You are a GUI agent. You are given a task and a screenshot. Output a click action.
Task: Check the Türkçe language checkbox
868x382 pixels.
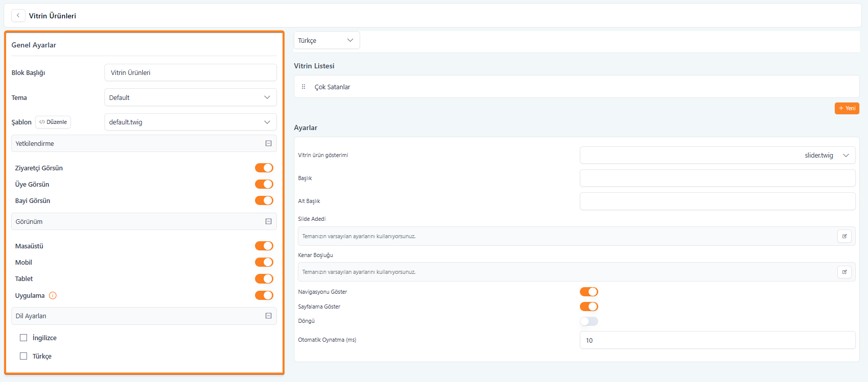(23, 356)
